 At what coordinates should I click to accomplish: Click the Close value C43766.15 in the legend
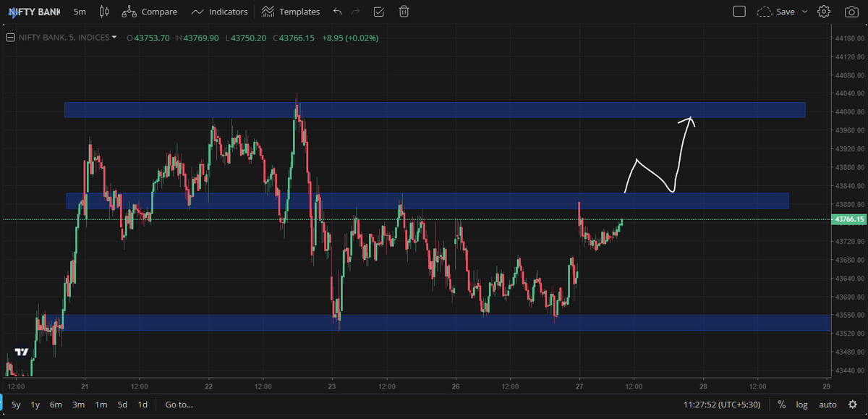click(x=294, y=38)
